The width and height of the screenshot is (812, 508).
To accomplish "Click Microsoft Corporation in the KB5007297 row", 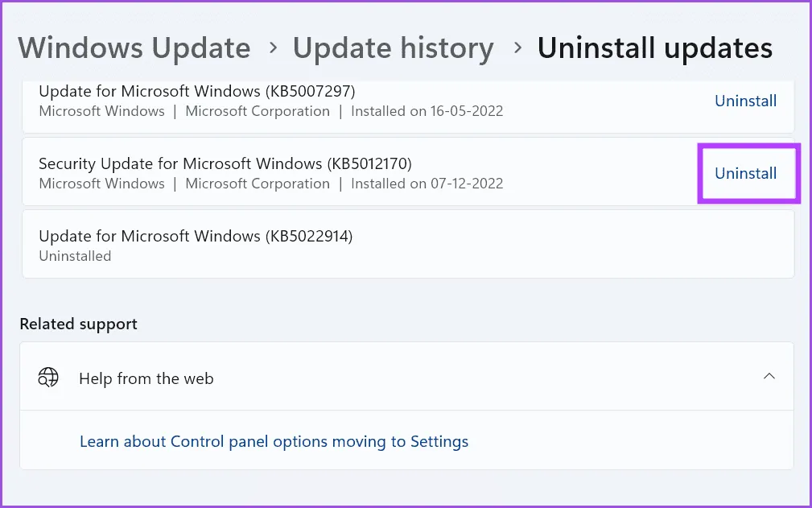I will coord(258,111).
